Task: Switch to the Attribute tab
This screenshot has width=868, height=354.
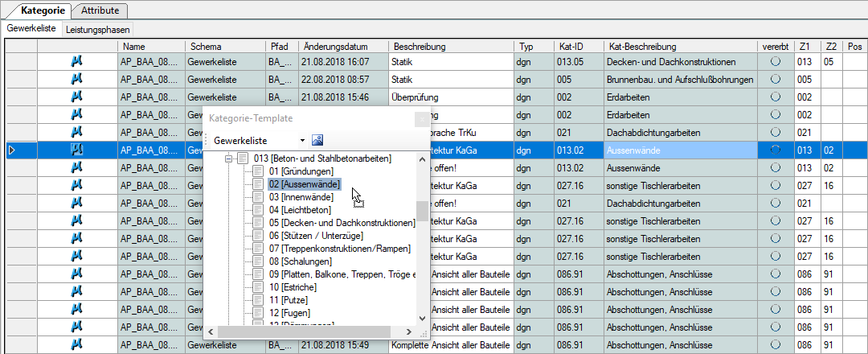Action: (100, 10)
